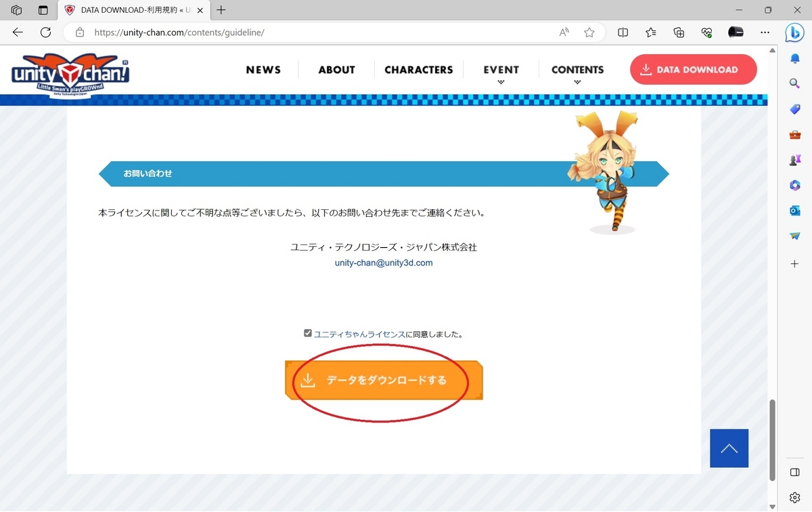812x512 pixels.
Task: Open the CHARACTERS menu item
Action: coord(419,70)
